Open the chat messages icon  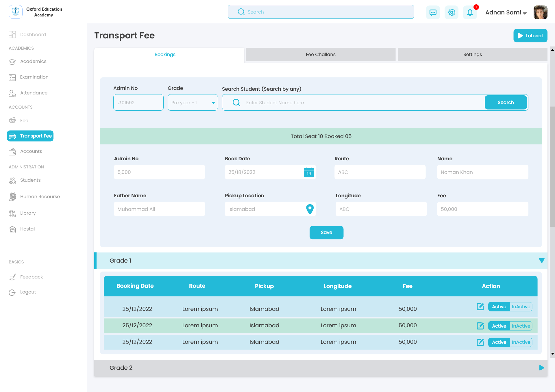pyautogui.click(x=433, y=12)
